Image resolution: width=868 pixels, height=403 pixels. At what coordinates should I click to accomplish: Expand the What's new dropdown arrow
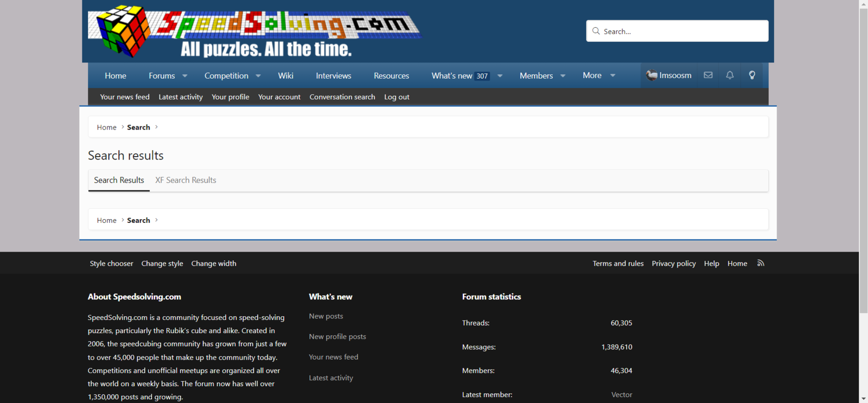500,76
